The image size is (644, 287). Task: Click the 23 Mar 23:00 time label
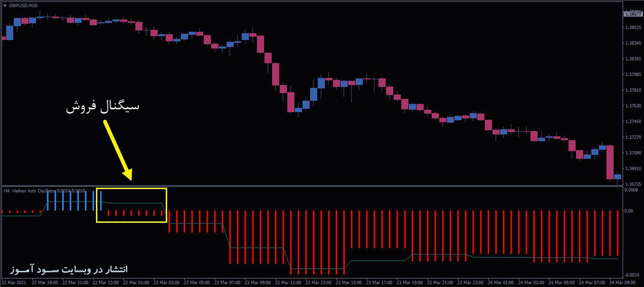click(x=472, y=282)
